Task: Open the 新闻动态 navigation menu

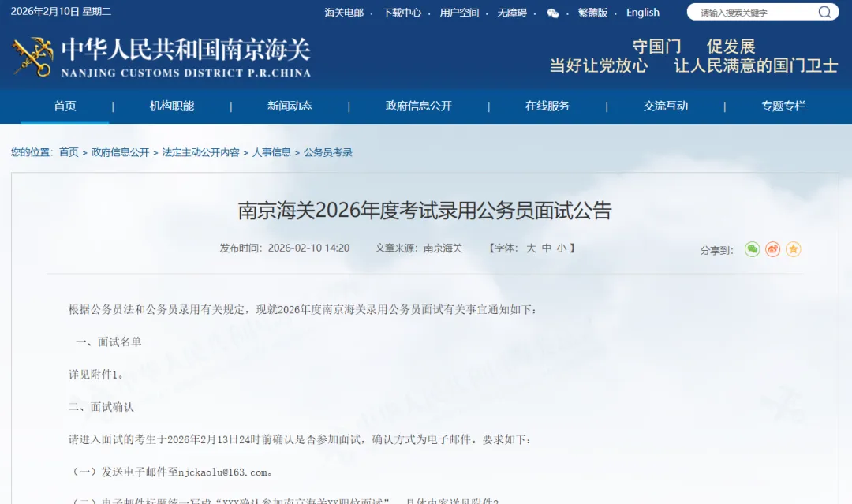Action: click(290, 106)
